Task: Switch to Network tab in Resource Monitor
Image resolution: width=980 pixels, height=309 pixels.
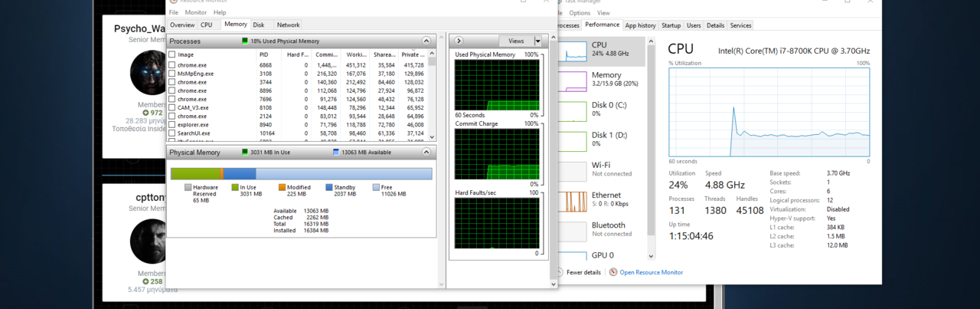Action: pos(289,25)
